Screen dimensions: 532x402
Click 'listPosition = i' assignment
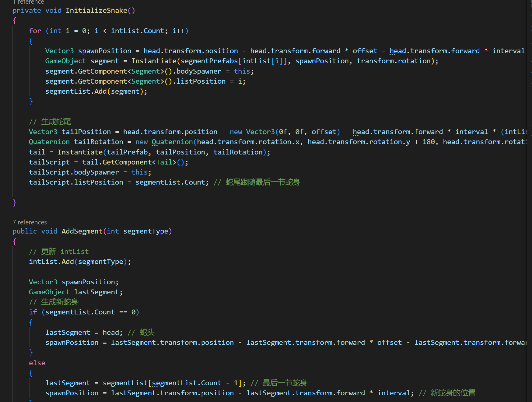[x=209, y=81]
